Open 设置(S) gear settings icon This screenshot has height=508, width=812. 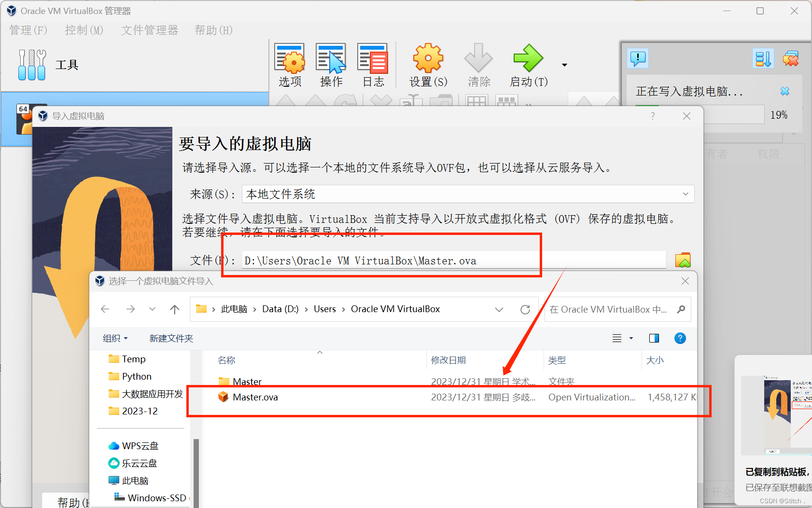click(428, 65)
